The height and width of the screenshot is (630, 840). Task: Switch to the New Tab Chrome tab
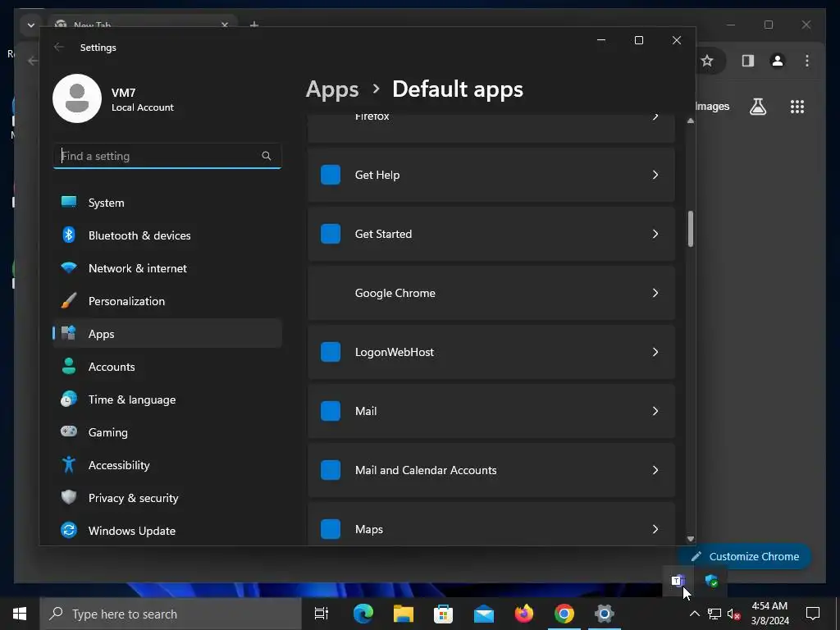click(143, 25)
